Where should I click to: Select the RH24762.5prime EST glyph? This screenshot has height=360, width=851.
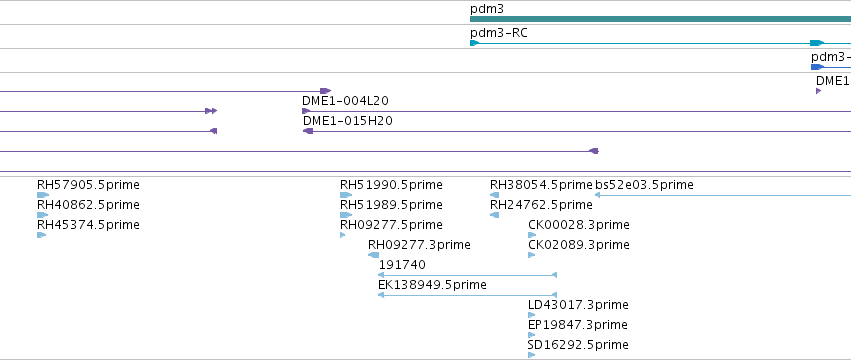494,215
